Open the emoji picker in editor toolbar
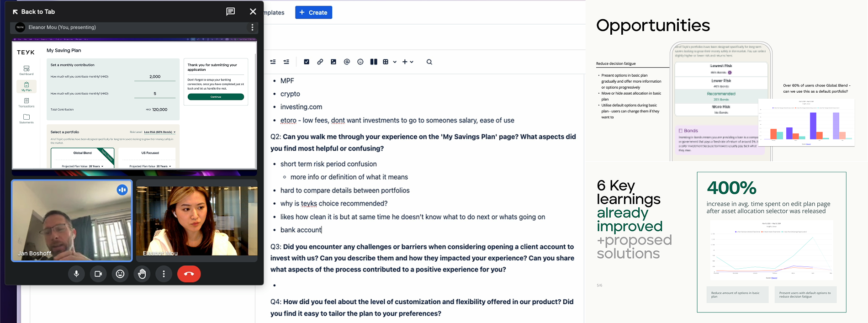 pyautogui.click(x=360, y=62)
